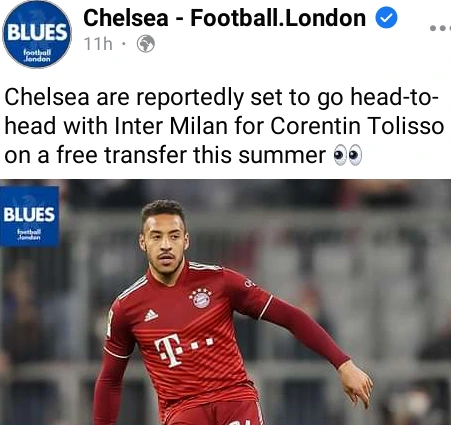Click the words "Corentin Tolisso" in the caption
Viewport: 451px width, 425px height.
coord(357,126)
